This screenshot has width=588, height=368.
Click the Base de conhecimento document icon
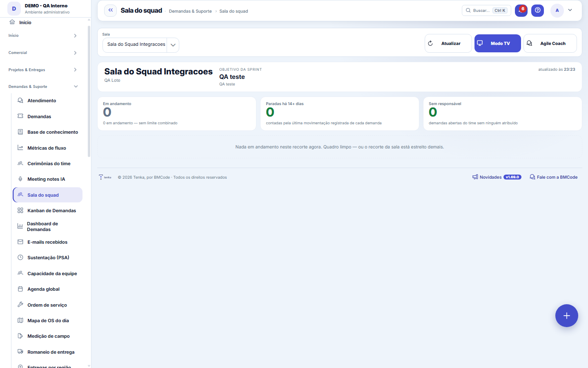pos(20,132)
